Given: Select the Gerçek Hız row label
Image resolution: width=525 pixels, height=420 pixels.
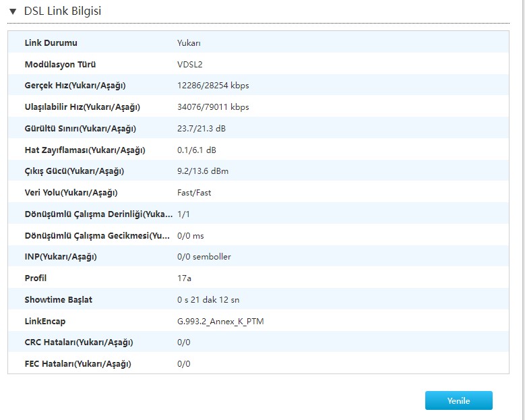Looking at the screenshot, I should tap(75, 86).
